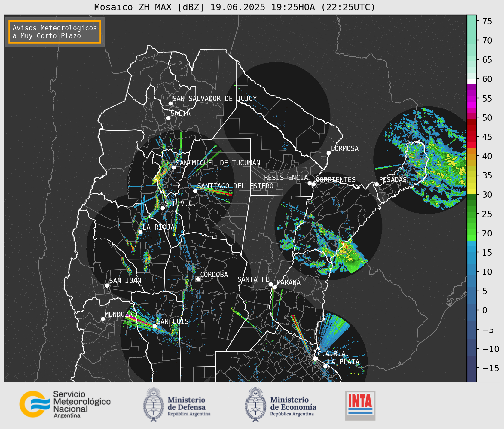This screenshot has width=504, height=429.
Task: Click the SAN LUIS label text
Action: 173,321
